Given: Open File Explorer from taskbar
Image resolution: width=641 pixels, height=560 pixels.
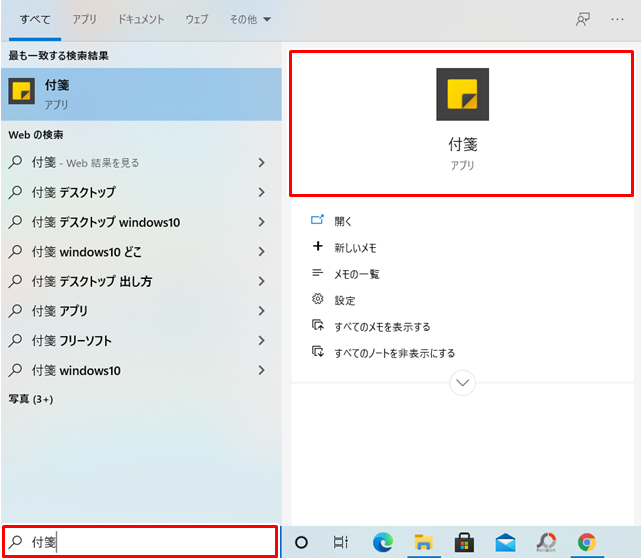Looking at the screenshot, I should (424, 542).
